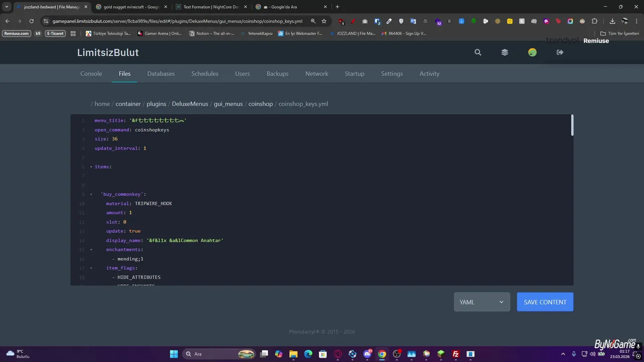This screenshot has width=644, height=362.
Task: Select the Files tab
Action: pyautogui.click(x=125, y=73)
